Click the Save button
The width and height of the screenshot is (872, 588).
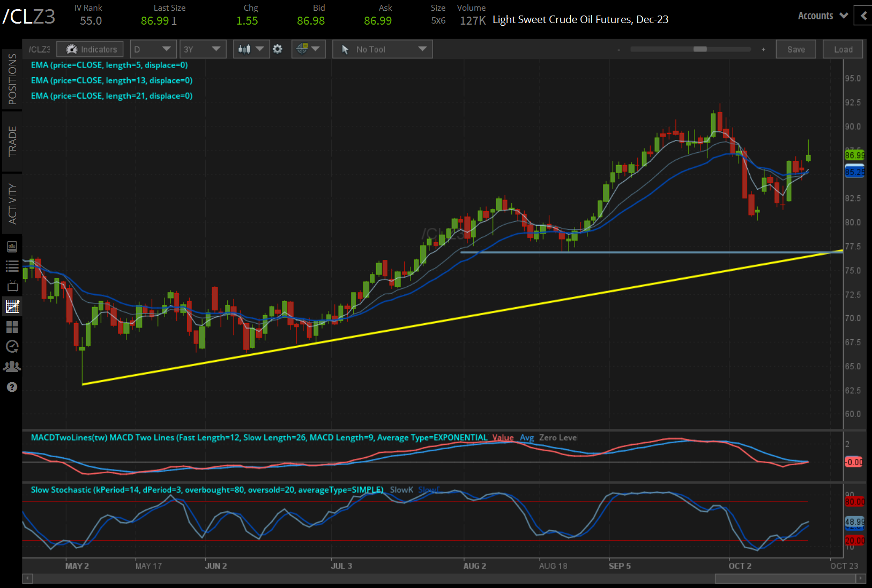795,49
